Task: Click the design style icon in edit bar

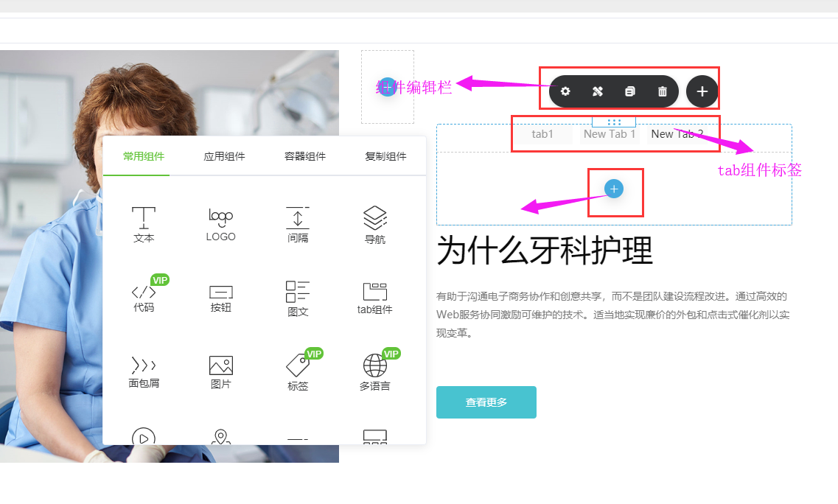Action: [598, 91]
